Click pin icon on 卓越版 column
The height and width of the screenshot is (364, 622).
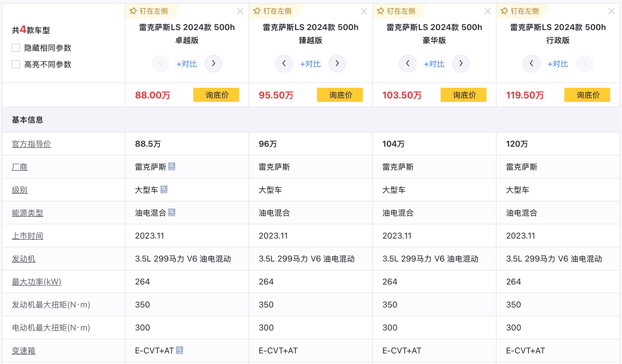tap(133, 11)
